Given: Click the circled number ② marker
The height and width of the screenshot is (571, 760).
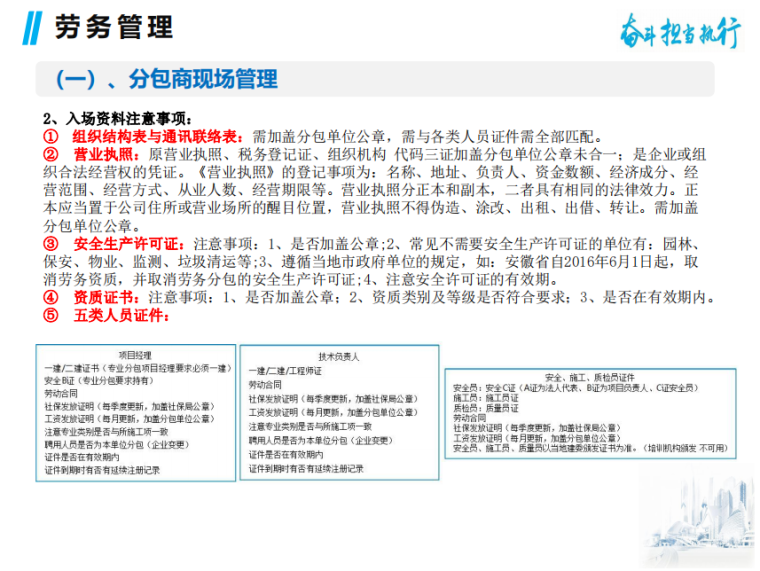Looking at the screenshot, I should pyautogui.click(x=50, y=155).
